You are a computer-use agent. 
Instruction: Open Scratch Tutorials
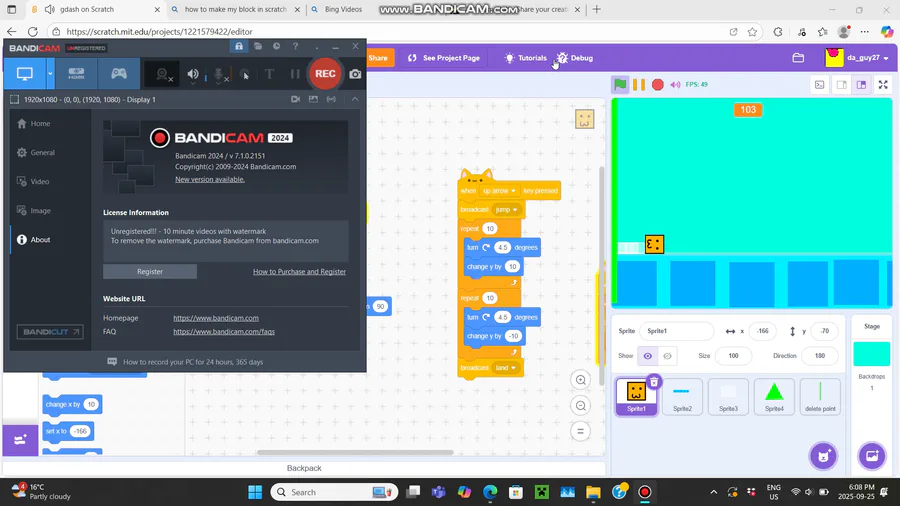[x=525, y=58]
